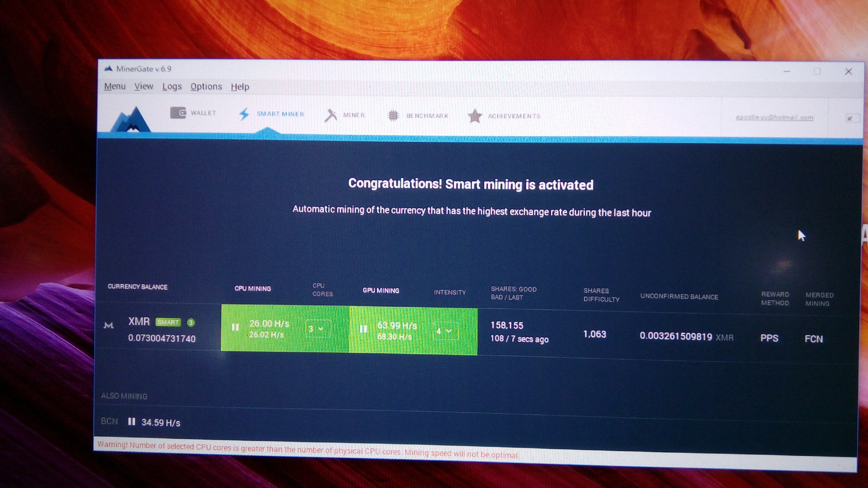
Task: Close the MinerGate window
Action: (848, 72)
